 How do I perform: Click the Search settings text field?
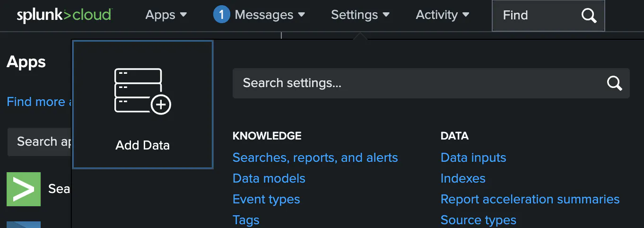416,83
